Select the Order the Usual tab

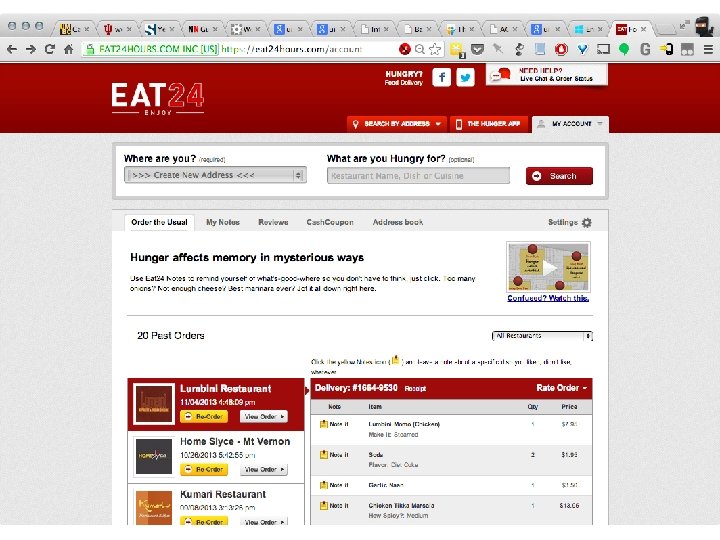coord(159,222)
